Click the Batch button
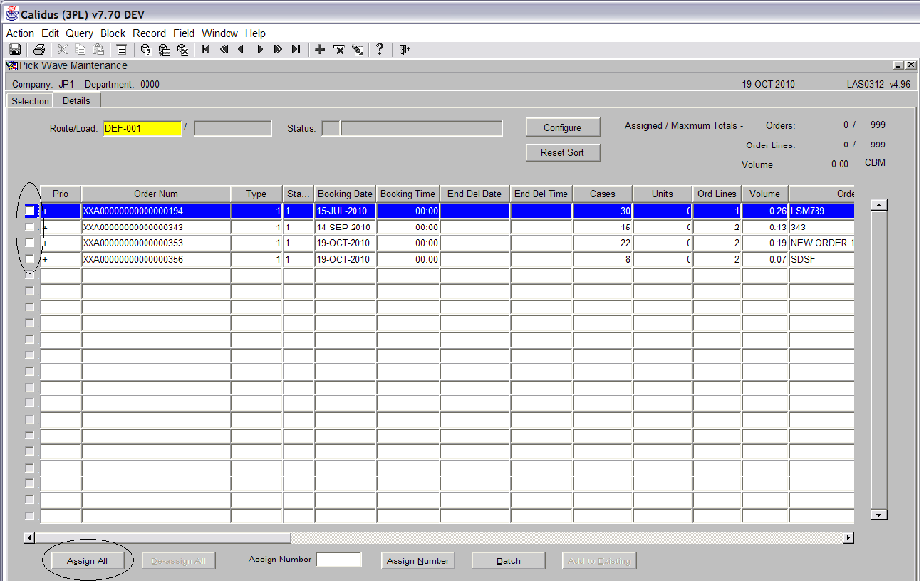Viewport: 924px width, 583px height. pos(508,561)
